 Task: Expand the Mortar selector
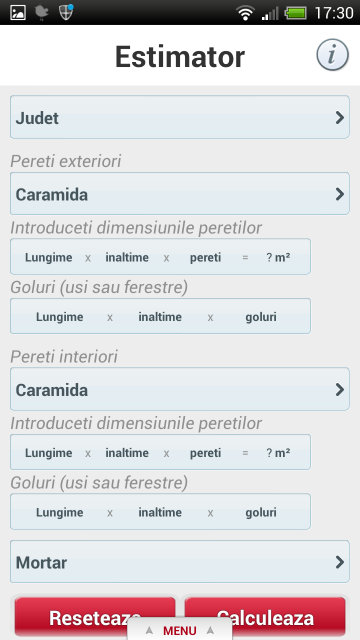(180, 562)
